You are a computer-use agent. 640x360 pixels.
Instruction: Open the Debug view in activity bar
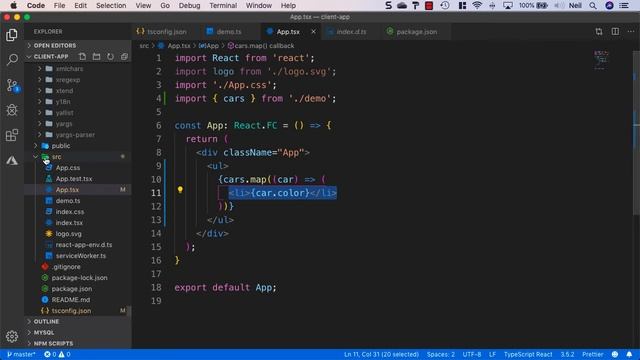pyautogui.click(x=12, y=110)
